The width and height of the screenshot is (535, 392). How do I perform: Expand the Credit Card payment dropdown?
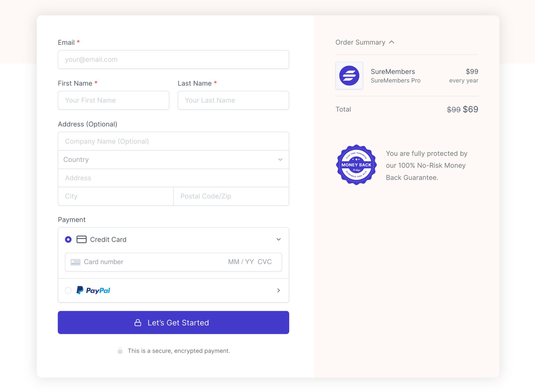278,239
